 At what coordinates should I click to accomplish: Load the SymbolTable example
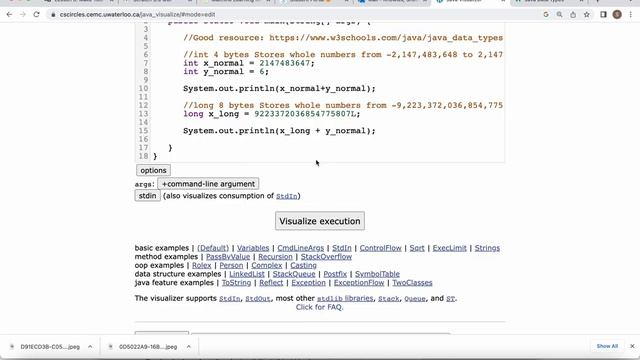pos(377,274)
